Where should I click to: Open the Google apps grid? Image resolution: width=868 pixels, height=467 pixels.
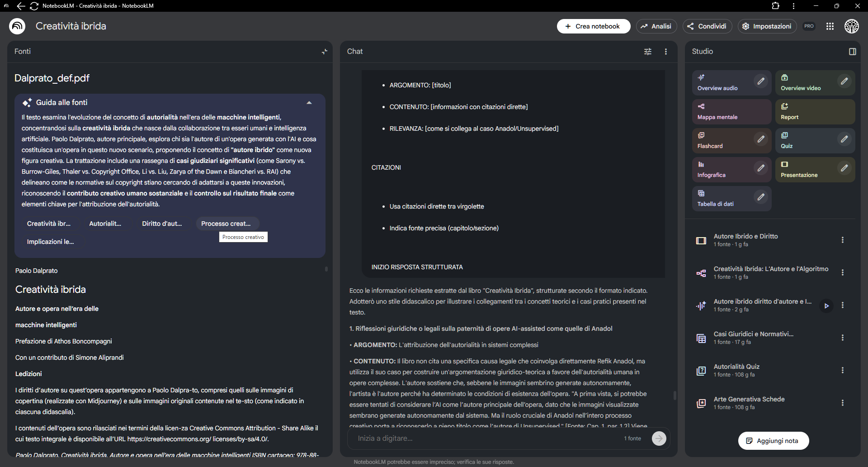(x=830, y=26)
